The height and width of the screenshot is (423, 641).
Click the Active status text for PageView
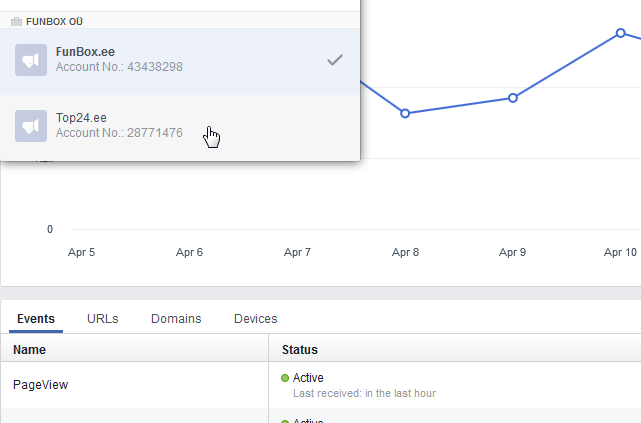309,378
